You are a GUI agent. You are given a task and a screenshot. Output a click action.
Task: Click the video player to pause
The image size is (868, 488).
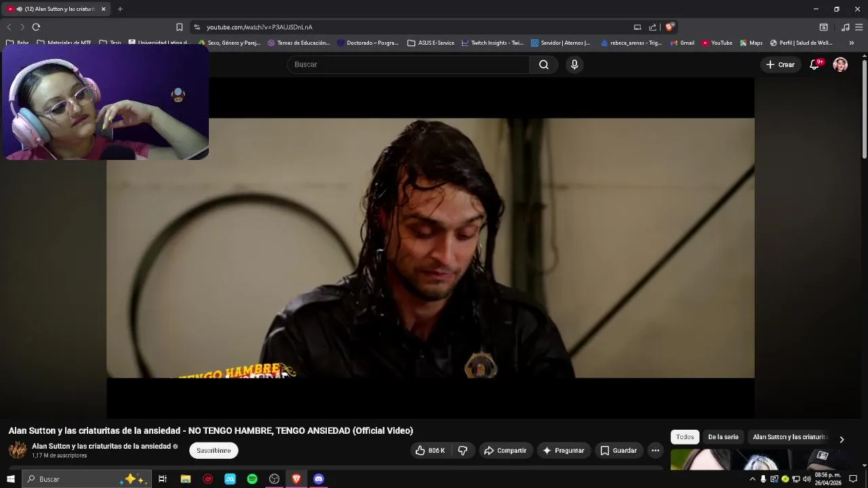tap(430, 248)
